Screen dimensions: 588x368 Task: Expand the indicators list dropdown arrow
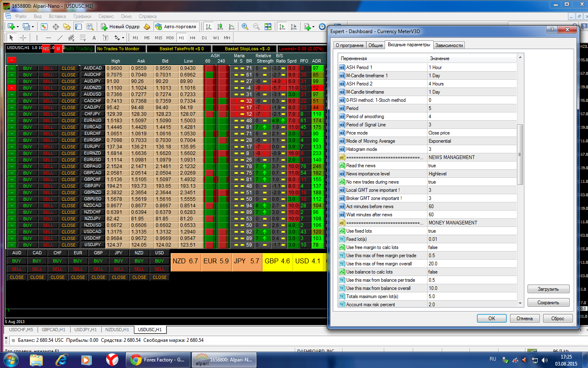click(x=313, y=27)
